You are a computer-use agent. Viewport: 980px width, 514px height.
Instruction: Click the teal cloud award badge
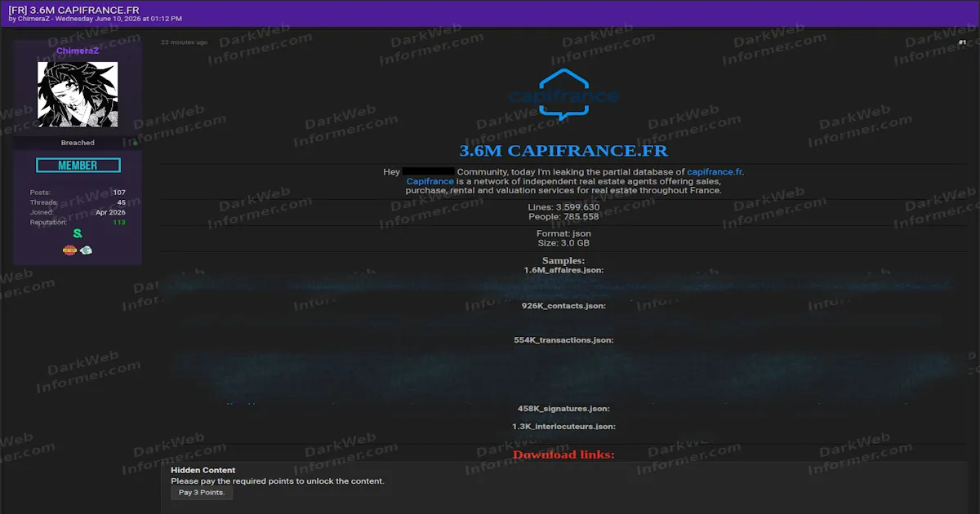pos(86,250)
